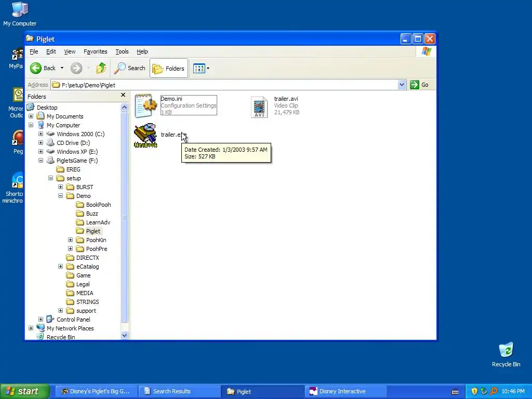Open the Back history dropdown arrow
Screen dimensions: 532x399
[x=62, y=68]
